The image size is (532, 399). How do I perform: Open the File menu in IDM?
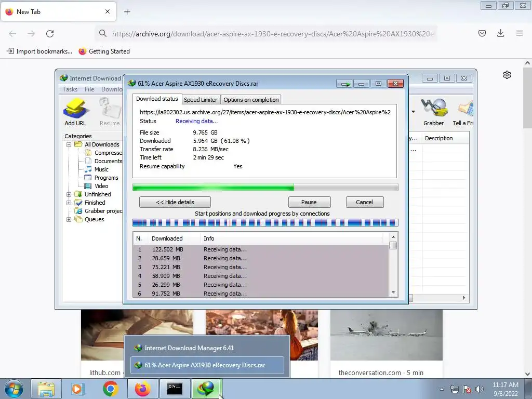click(89, 89)
